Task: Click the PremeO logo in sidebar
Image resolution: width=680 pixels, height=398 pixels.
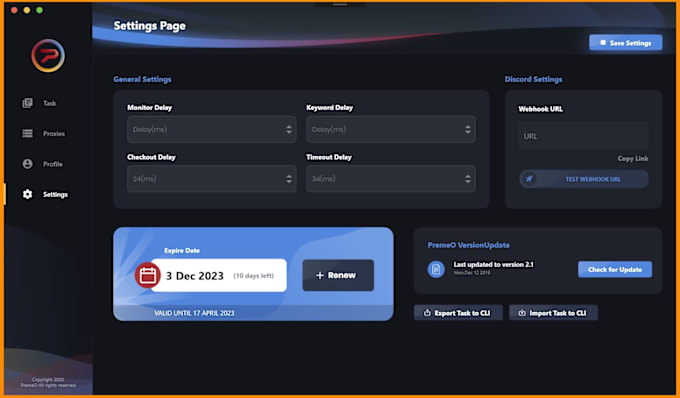Action: pyautogui.click(x=48, y=55)
